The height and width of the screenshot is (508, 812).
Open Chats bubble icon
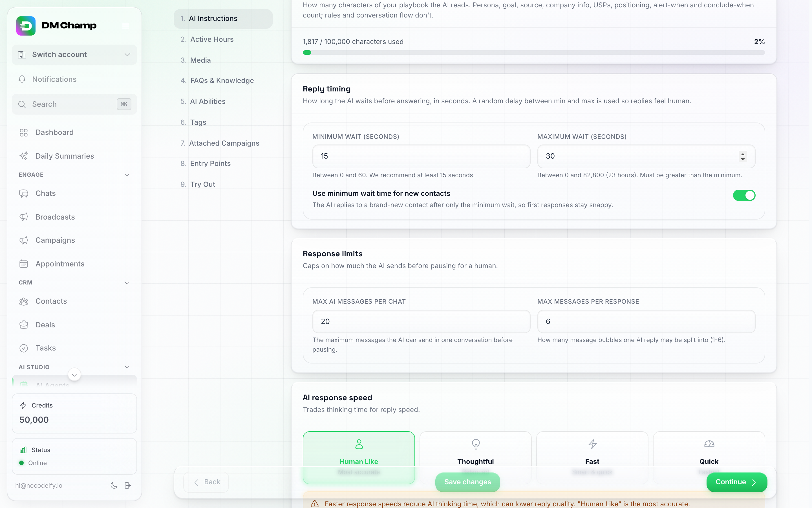[23, 194]
